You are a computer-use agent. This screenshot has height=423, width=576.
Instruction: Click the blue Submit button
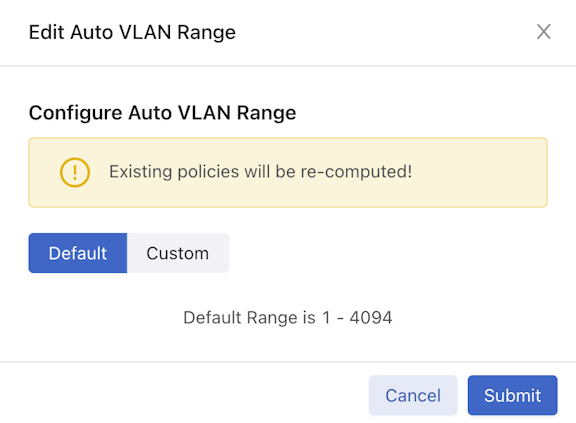click(x=512, y=395)
